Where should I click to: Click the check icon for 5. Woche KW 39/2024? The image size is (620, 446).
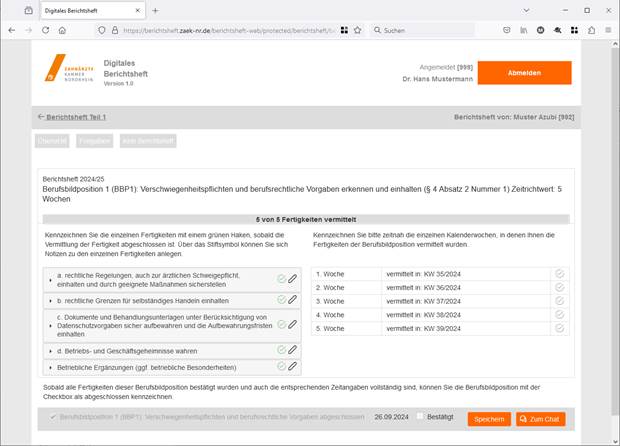(x=560, y=328)
